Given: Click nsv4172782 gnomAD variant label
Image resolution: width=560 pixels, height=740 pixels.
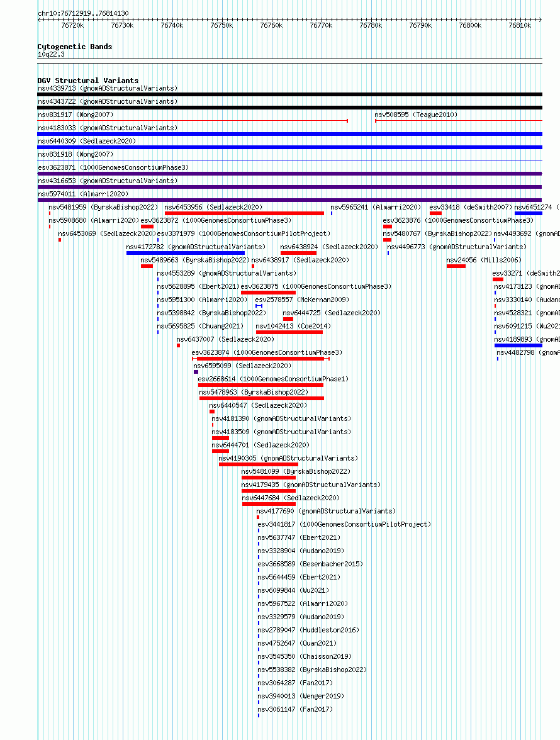Looking at the screenshot, I should point(196,247).
